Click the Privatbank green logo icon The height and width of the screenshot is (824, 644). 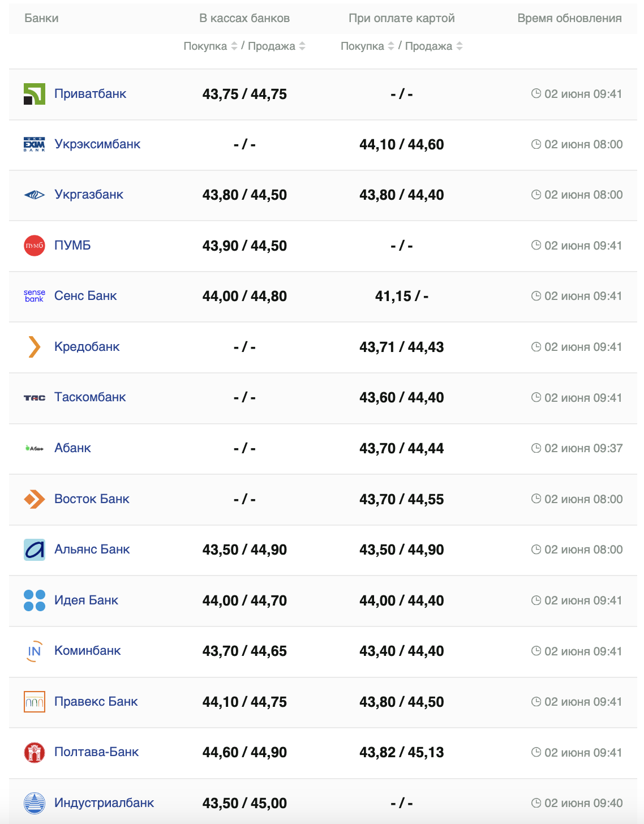(34, 94)
